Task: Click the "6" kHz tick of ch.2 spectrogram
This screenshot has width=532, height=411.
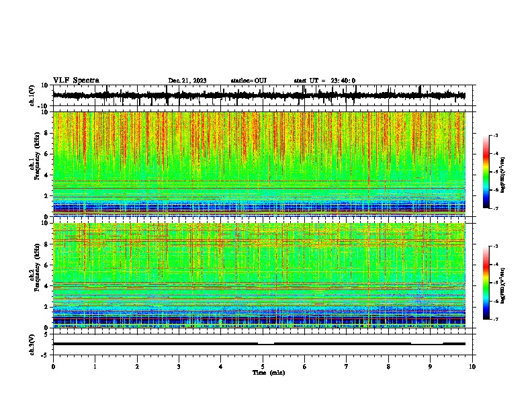Action: [46, 265]
